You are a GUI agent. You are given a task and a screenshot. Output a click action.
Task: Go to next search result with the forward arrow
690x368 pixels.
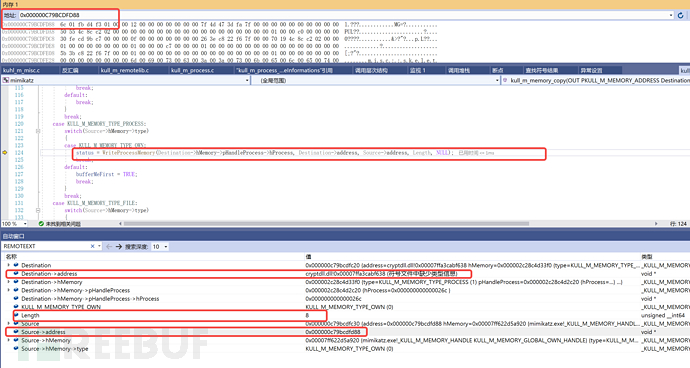click(119, 247)
